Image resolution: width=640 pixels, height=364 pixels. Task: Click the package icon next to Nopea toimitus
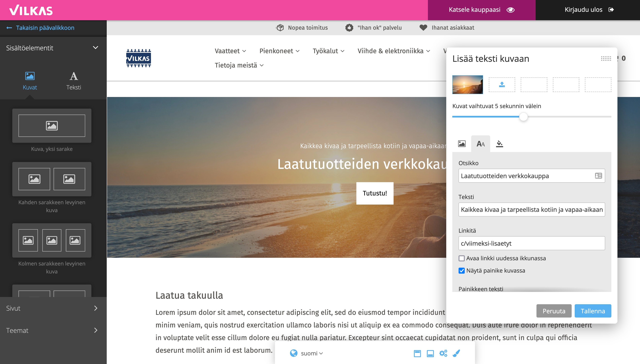click(280, 28)
